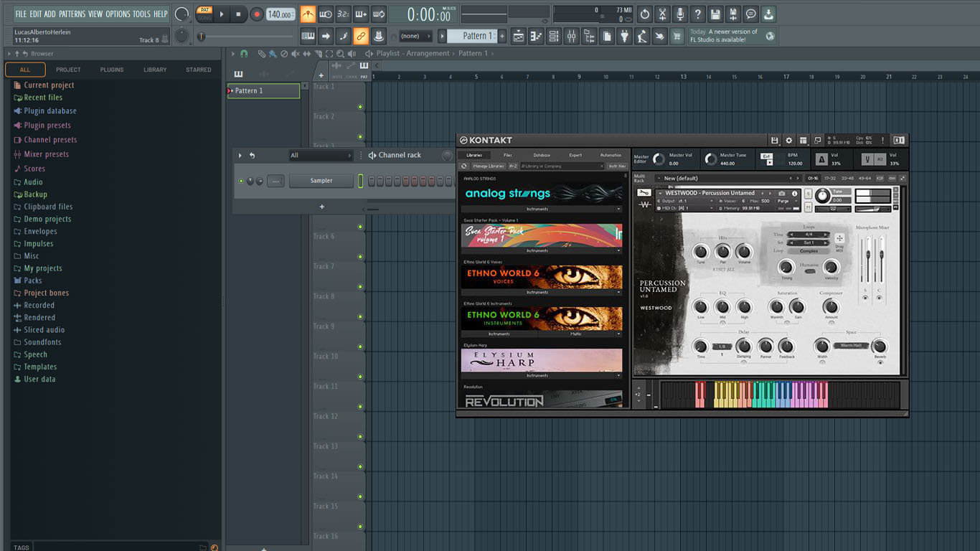This screenshot has height=551, width=980.
Task: Toggle the orange link/multilink controllers icon
Action: (361, 36)
